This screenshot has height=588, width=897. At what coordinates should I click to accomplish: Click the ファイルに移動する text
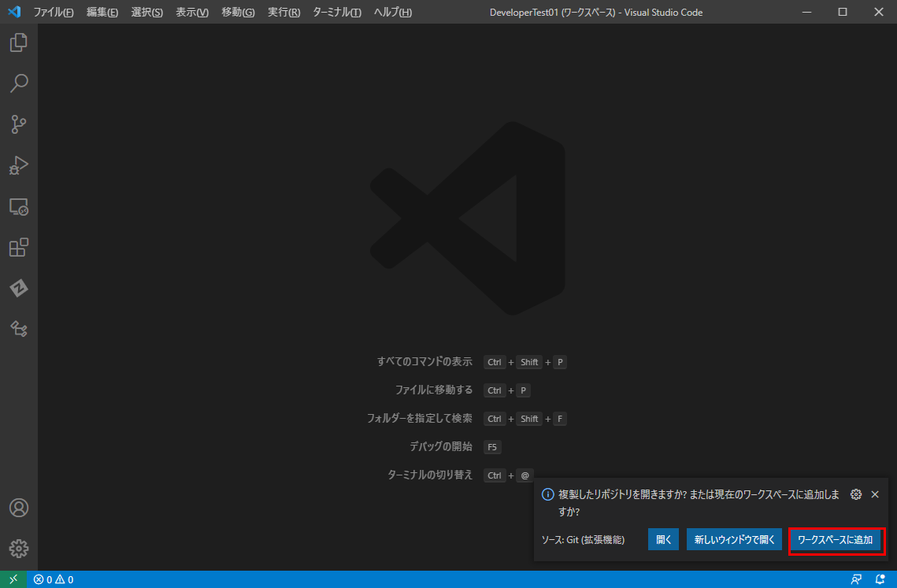pos(434,390)
